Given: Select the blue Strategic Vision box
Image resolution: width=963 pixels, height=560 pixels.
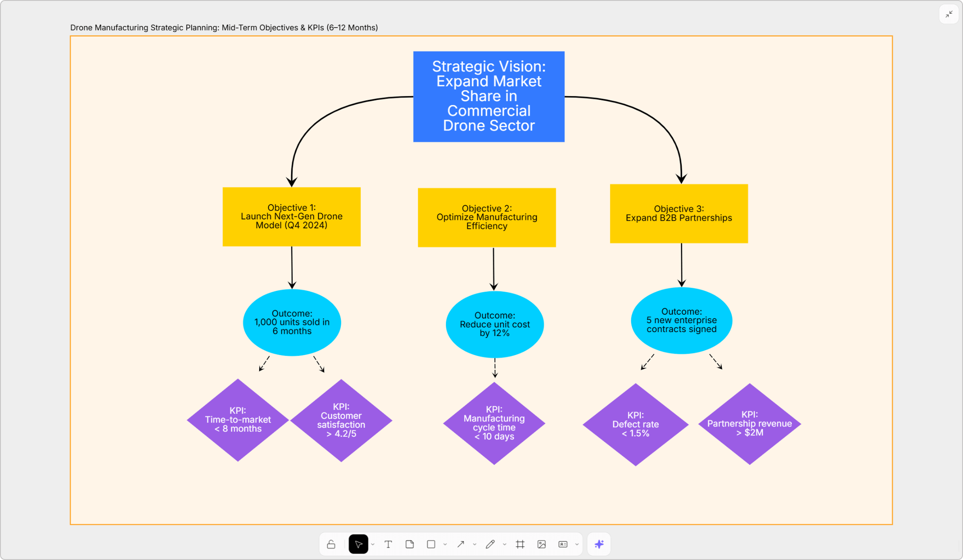Looking at the screenshot, I should [x=489, y=97].
